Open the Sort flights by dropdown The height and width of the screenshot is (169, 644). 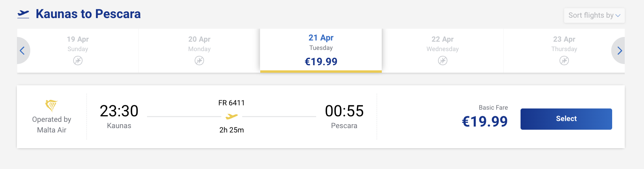coord(594,15)
